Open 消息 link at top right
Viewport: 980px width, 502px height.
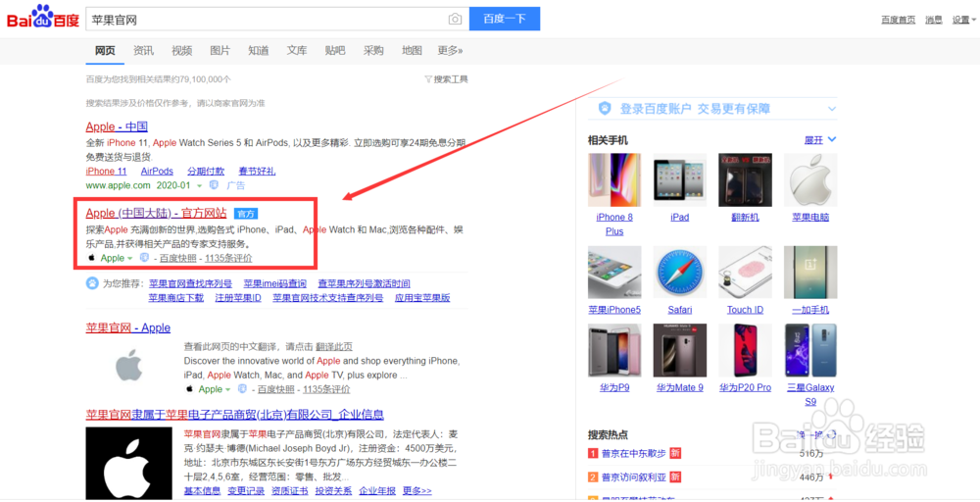934,20
